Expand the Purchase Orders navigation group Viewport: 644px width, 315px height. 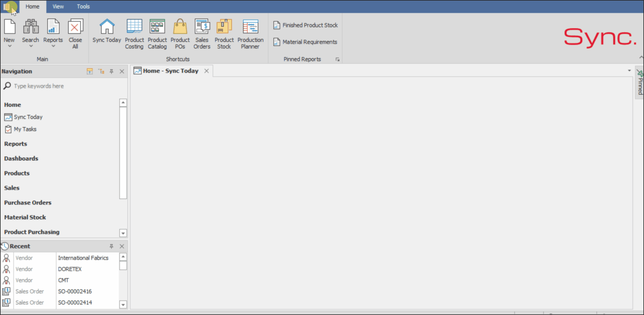28,202
